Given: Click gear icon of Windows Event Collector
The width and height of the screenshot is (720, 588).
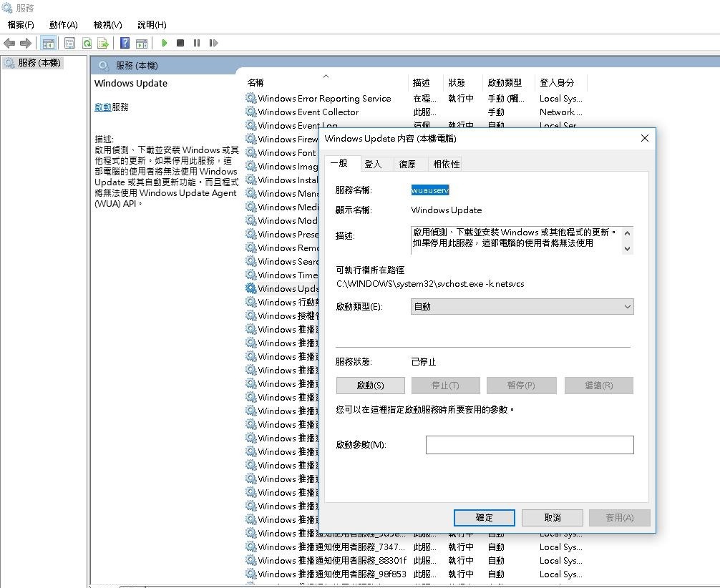Looking at the screenshot, I should pos(250,112).
